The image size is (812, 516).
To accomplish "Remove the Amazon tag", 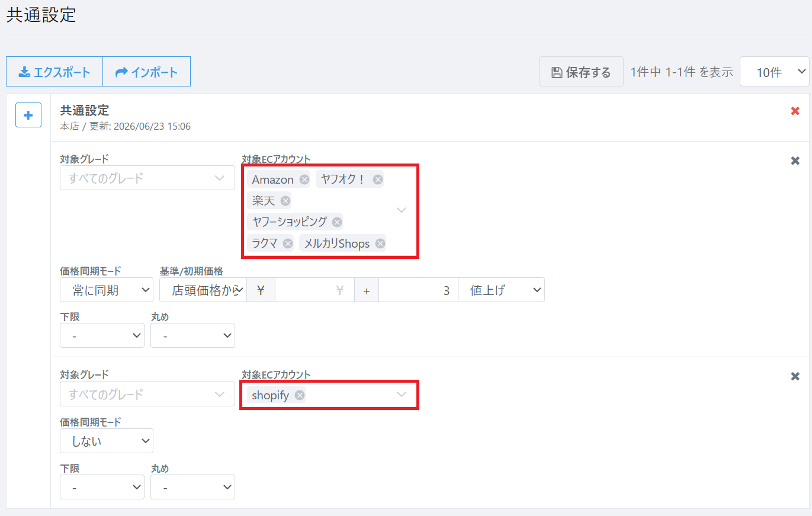I will pos(304,180).
